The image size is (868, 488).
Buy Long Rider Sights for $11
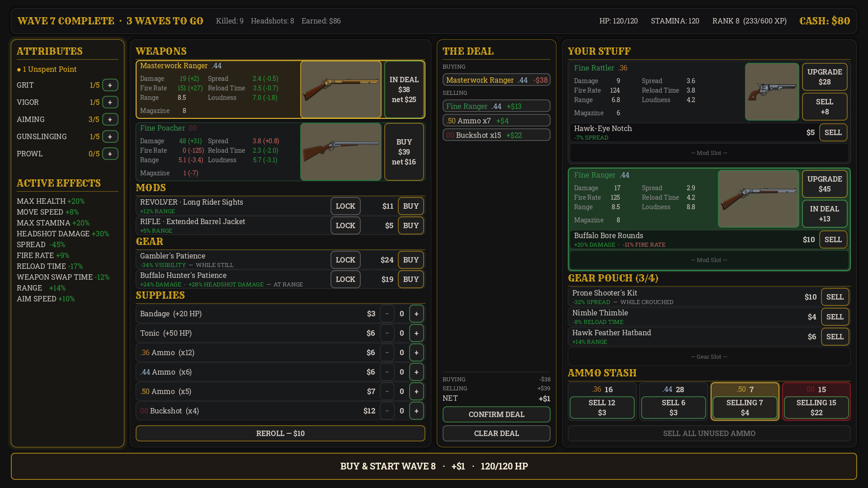click(x=411, y=206)
